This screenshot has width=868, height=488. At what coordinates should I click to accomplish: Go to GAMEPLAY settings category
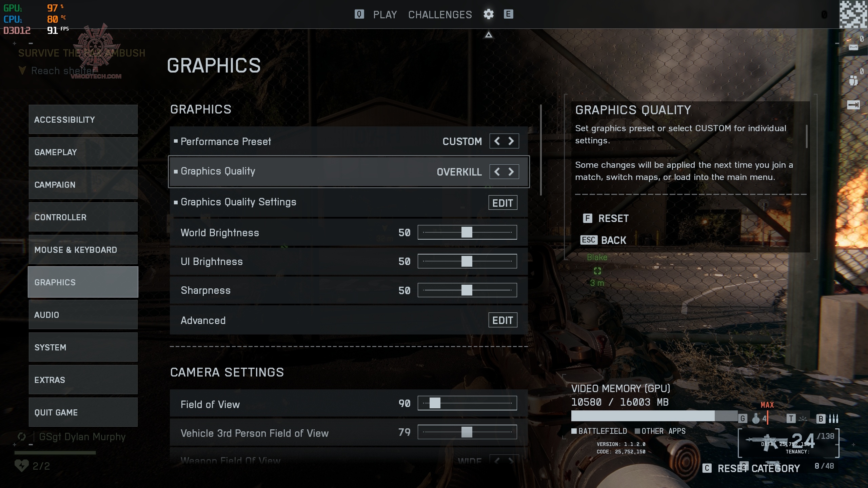83,152
